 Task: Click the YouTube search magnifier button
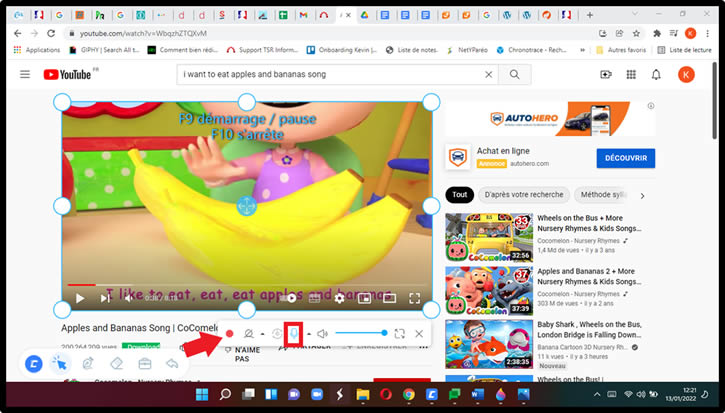(515, 74)
